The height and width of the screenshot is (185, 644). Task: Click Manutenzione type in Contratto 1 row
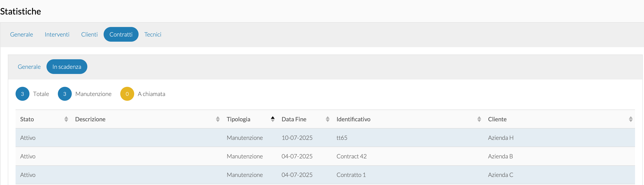coord(245,175)
